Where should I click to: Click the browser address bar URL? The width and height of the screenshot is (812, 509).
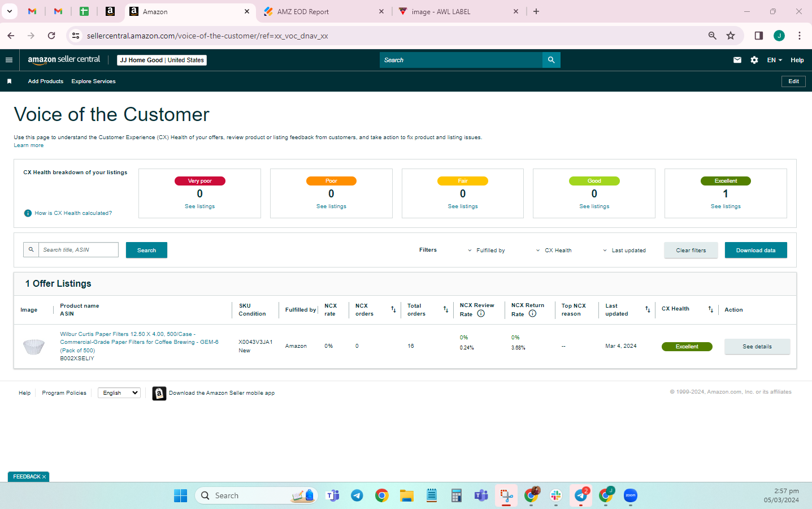pos(207,36)
